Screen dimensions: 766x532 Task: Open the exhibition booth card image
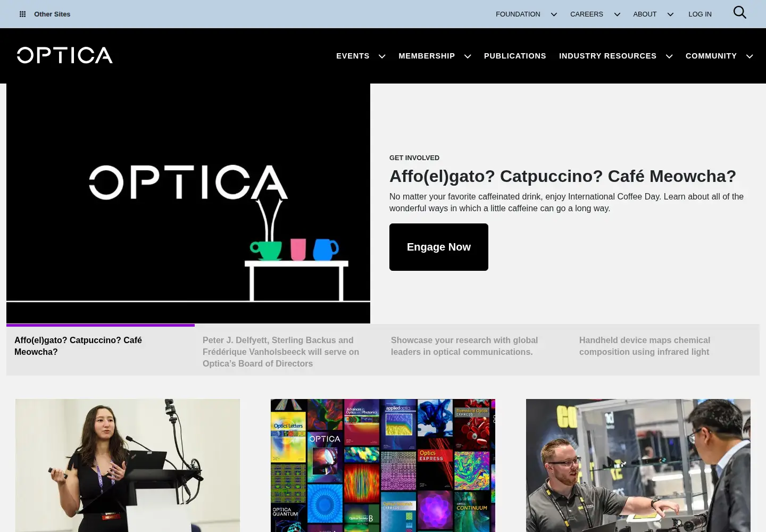point(638,465)
